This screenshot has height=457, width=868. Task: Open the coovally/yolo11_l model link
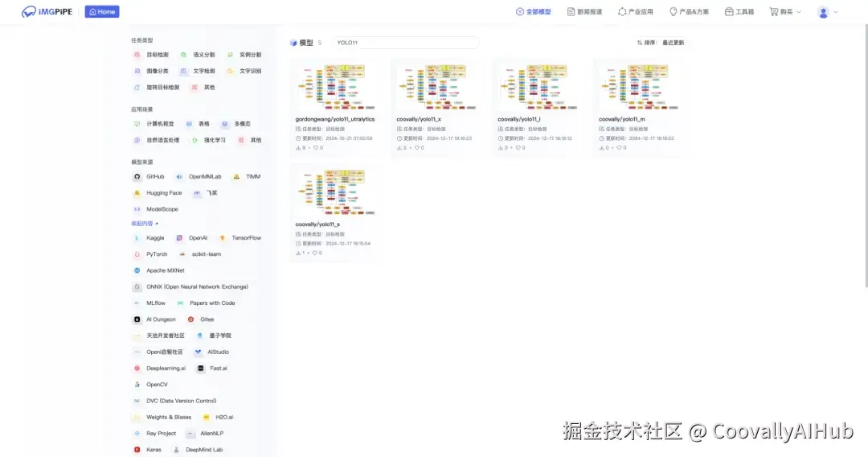click(x=518, y=119)
